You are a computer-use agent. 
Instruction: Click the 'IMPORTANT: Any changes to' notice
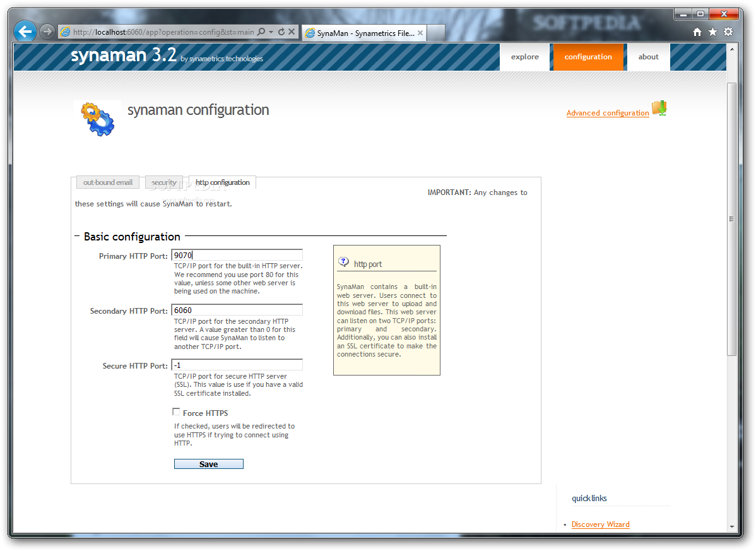477,193
